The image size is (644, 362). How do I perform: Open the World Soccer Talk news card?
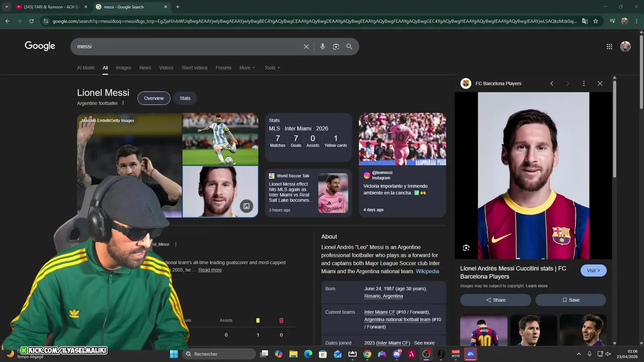pos(308,193)
